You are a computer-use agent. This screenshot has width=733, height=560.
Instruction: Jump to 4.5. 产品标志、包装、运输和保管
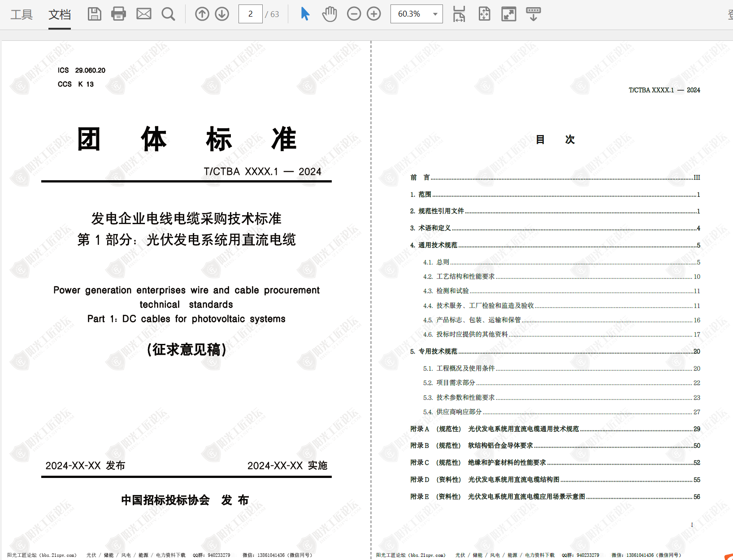562,320
